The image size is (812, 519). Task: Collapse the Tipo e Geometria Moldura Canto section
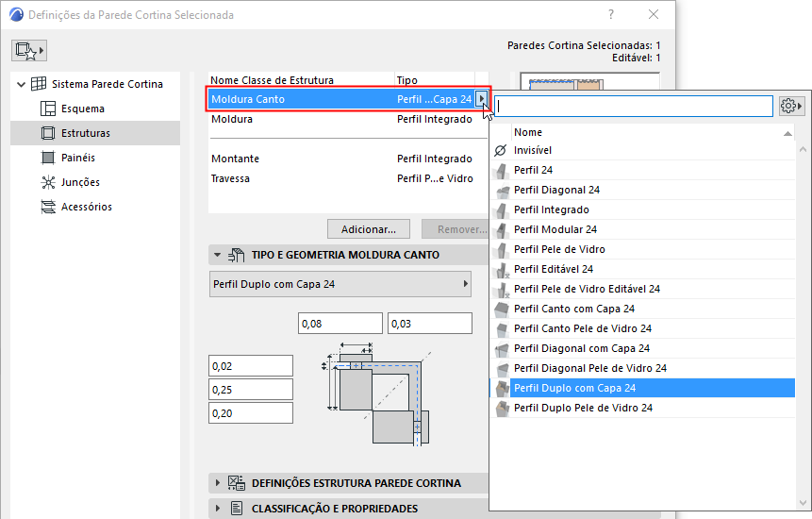(x=218, y=255)
